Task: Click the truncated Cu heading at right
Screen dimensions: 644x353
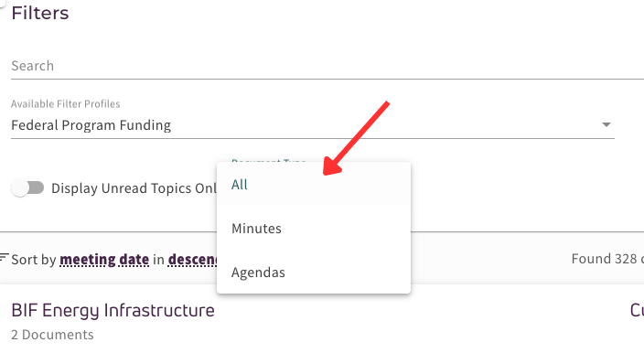Action: coord(637,310)
